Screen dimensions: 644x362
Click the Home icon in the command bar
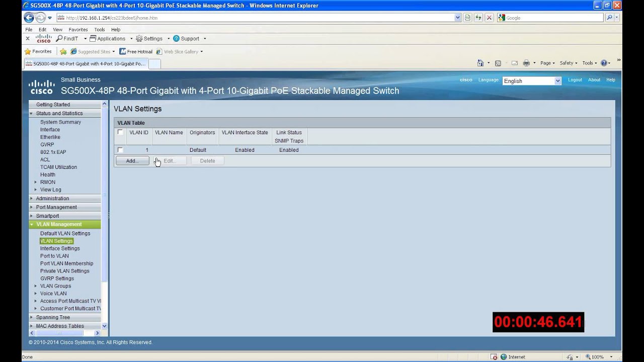pos(480,63)
